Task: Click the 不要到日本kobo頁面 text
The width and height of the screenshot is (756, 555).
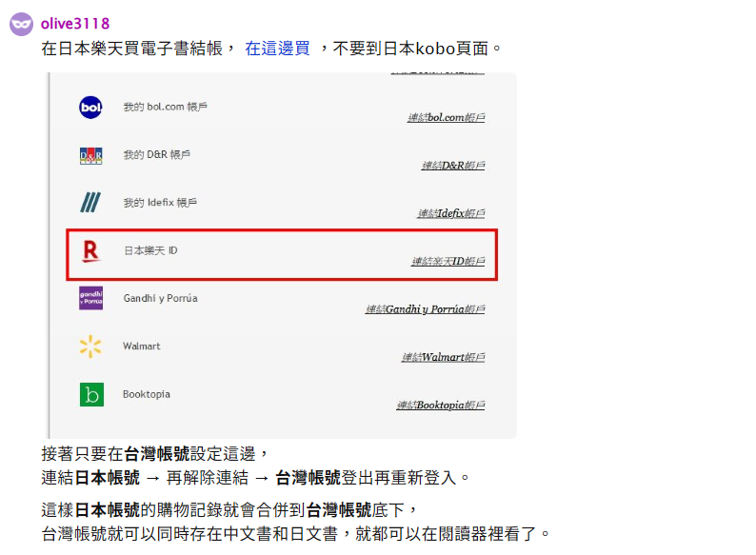Action: (410, 49)
